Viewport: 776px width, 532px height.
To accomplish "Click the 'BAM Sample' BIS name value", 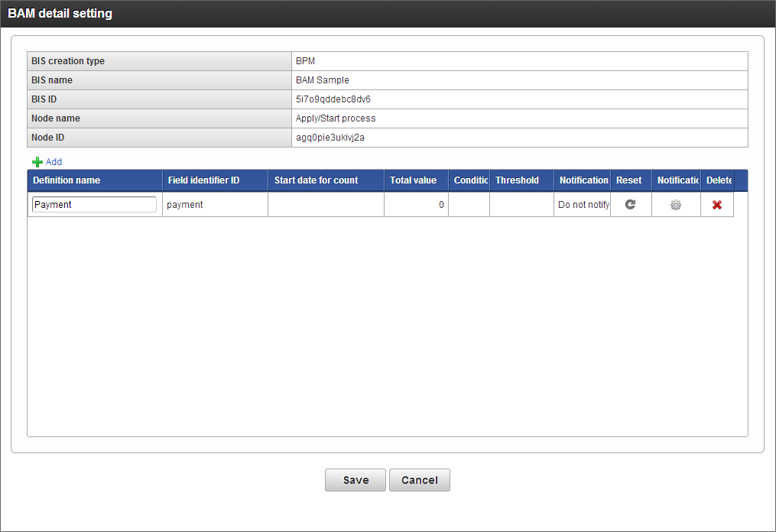I will point(322,80).
